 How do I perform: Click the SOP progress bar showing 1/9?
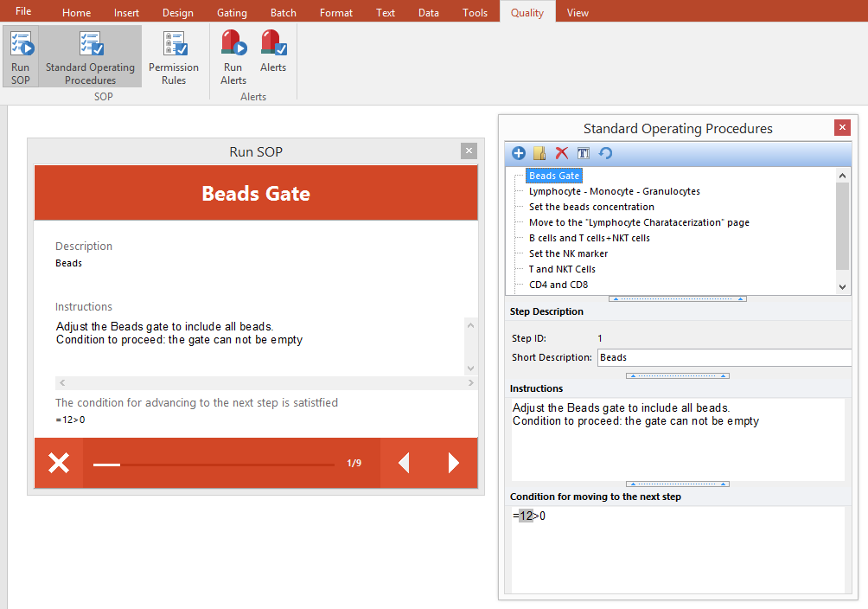pyautogui.click(x=214, y=465)
